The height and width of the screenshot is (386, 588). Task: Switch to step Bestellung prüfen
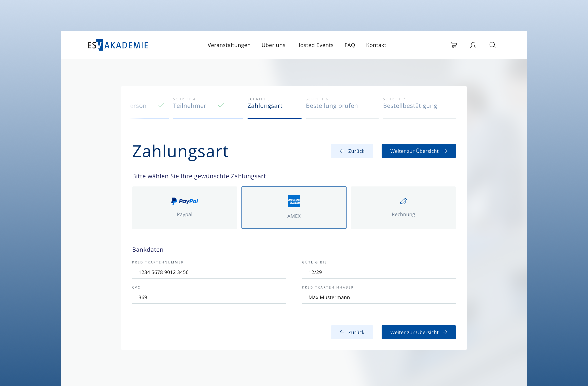click(332, 106)
